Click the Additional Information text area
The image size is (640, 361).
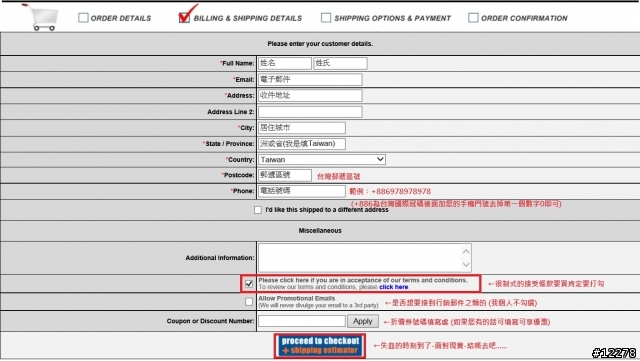click(364, 258)
